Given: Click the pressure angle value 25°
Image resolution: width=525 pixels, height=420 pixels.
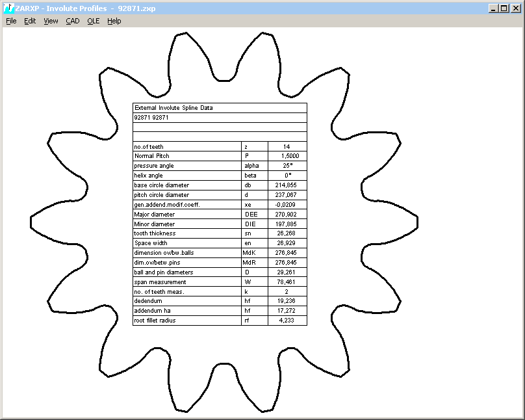Looking at the screenshot, I should pyautogui.click(x=287, y=166).
